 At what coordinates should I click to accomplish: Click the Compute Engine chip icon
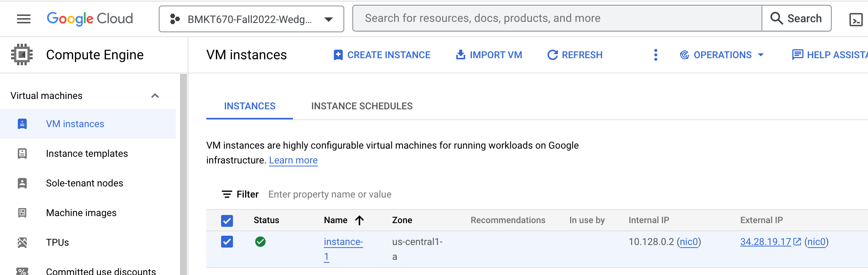[x=22, y=55]
